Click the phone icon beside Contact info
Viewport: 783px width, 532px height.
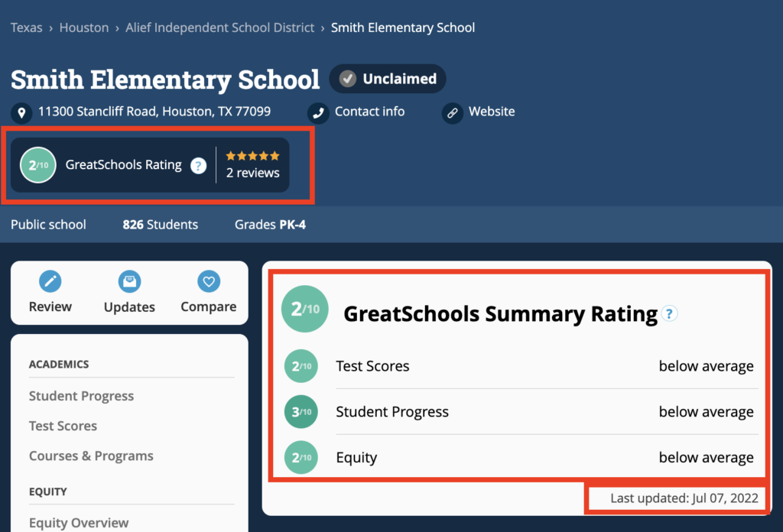(x=318, y=113)
